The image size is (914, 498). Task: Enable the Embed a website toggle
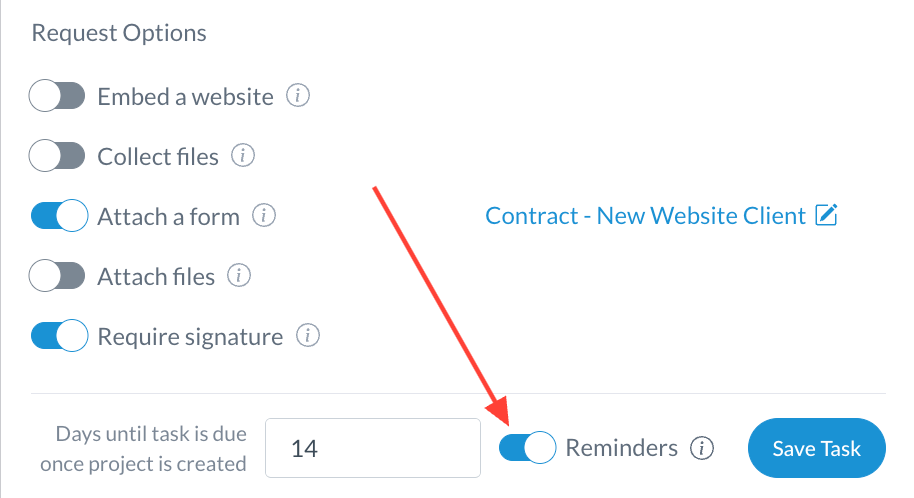(x=57, y=97)
